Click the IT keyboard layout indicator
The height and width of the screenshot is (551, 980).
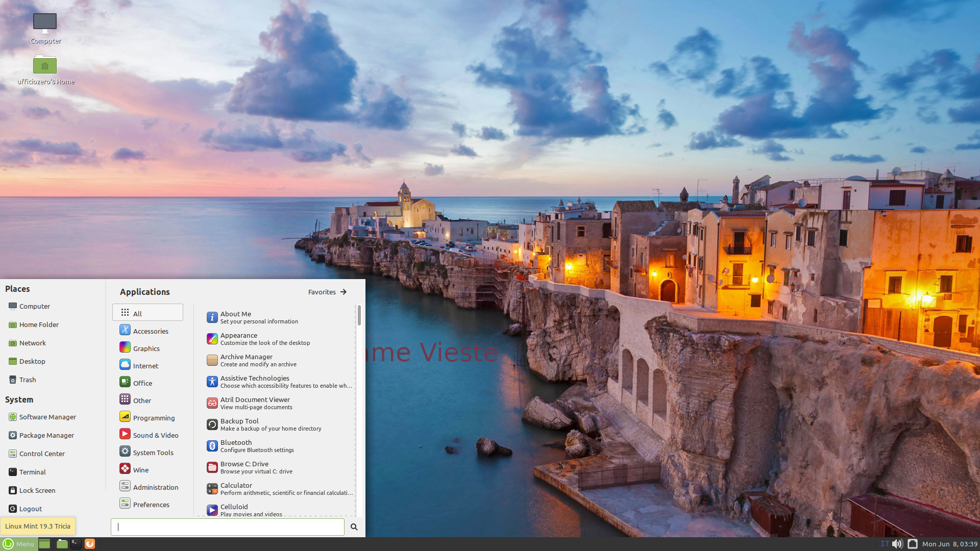(885, 544)
